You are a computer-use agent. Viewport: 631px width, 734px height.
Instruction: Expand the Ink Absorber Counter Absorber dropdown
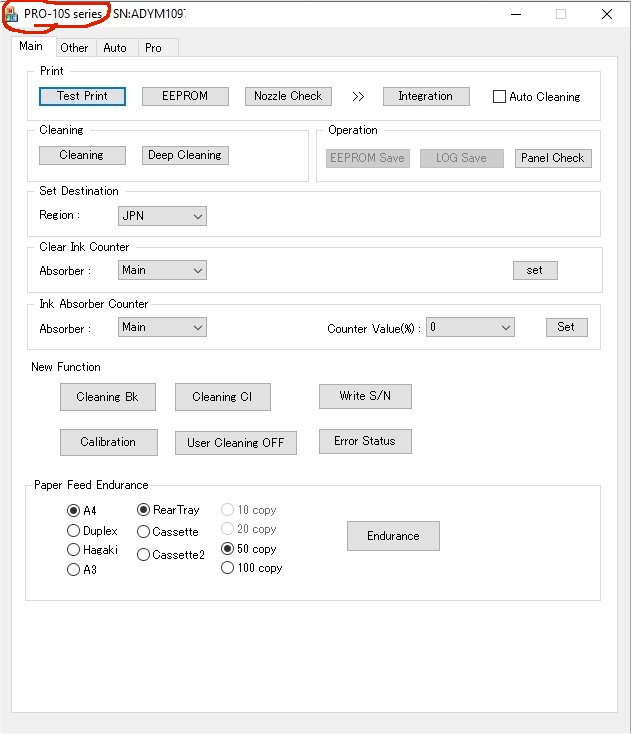[x=162, y=327]
